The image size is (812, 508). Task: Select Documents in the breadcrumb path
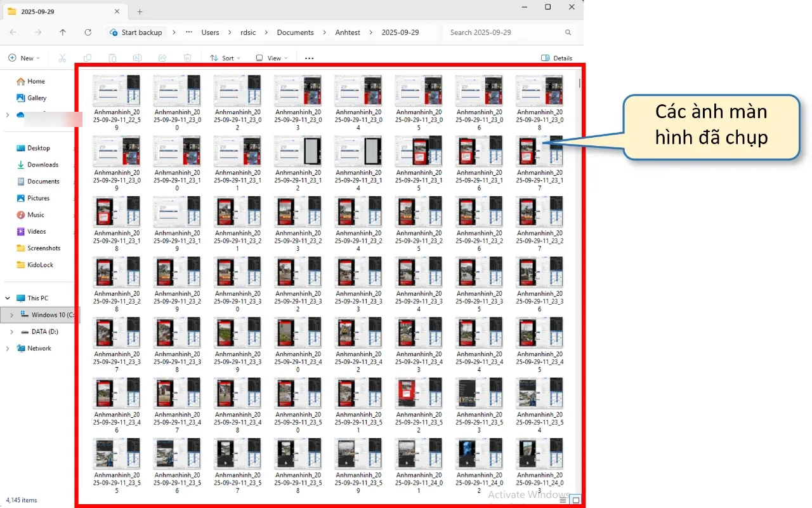pyautogui.click(x=295, y=32)
